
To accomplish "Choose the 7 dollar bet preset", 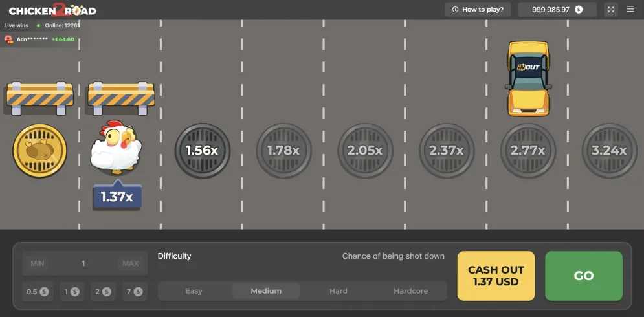I will pos(135,292).
